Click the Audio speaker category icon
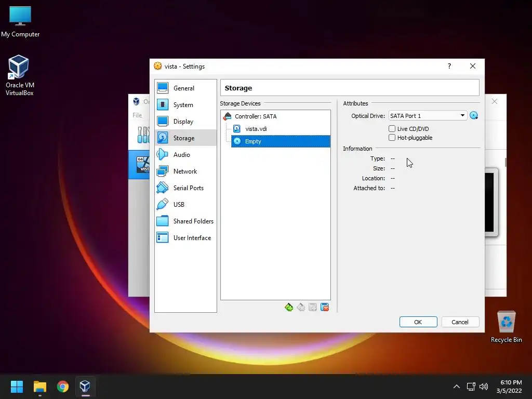The image size is (532, 399). coord(163,155)
